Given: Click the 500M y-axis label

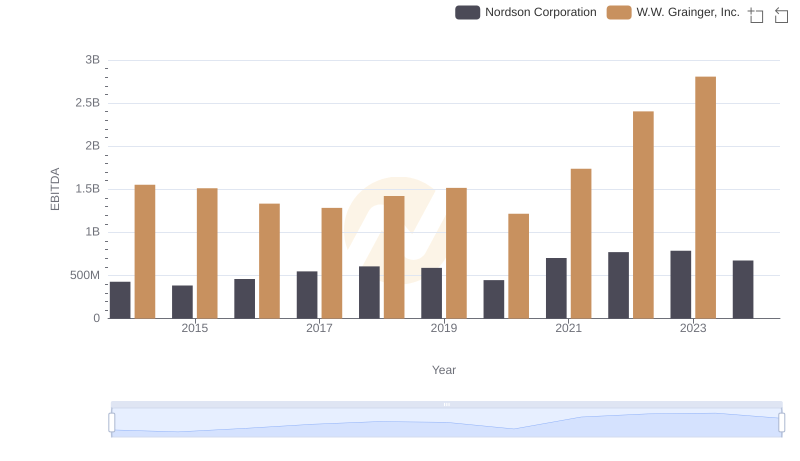Looking at the screenshot, I should [85, 275].
